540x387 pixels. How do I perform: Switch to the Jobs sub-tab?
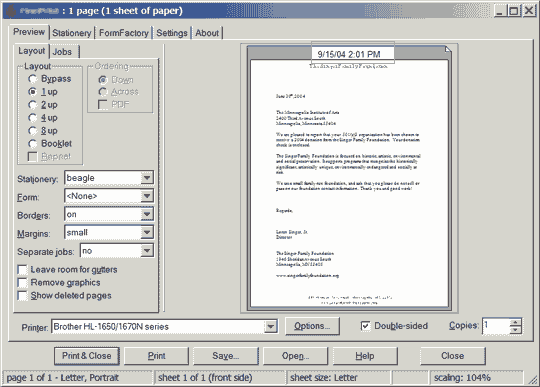tap(64, 52)
